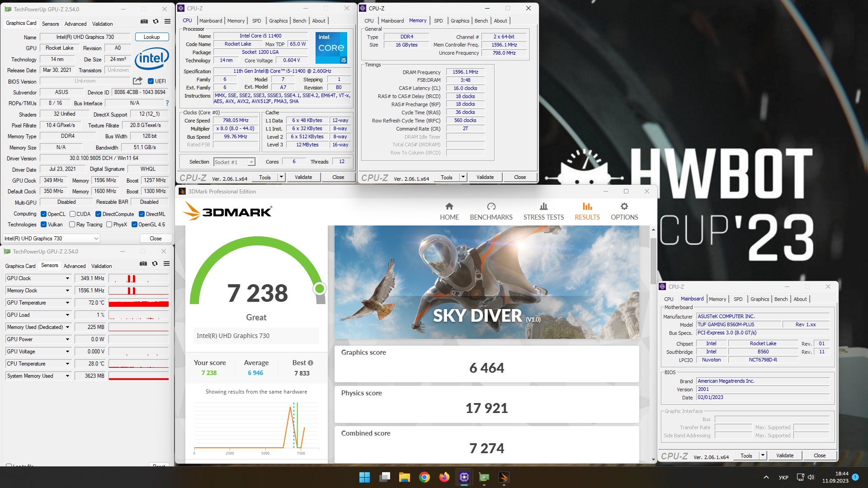Open the hamburger menu in top GPU-Z window

[x=167, y=21]
